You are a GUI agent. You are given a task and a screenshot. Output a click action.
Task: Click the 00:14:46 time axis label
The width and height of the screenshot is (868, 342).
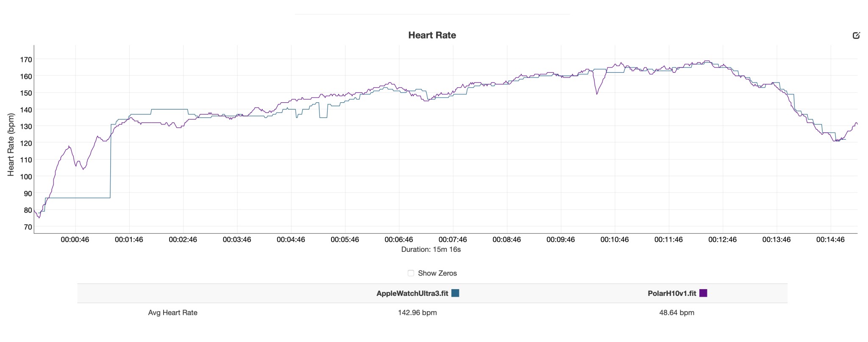coord(830,240)
